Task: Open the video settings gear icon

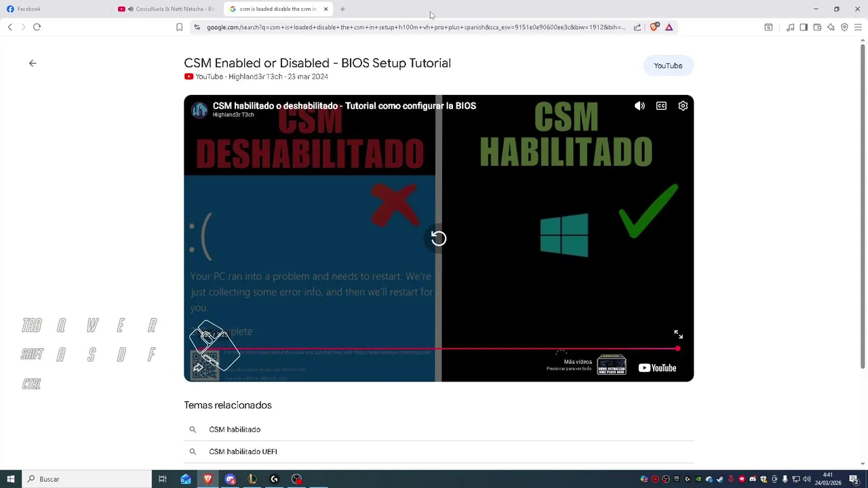Action: pyautogui.click(x=683, y=106)
